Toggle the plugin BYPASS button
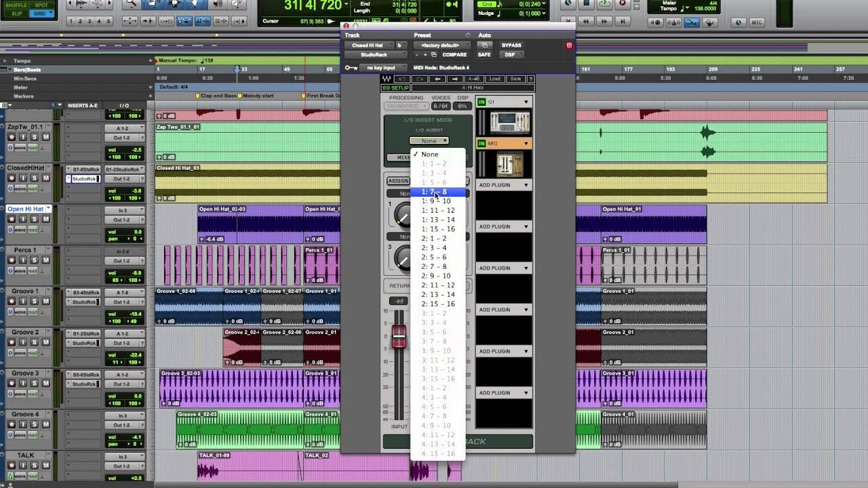The image size is (868, 488). click(511, 45)
